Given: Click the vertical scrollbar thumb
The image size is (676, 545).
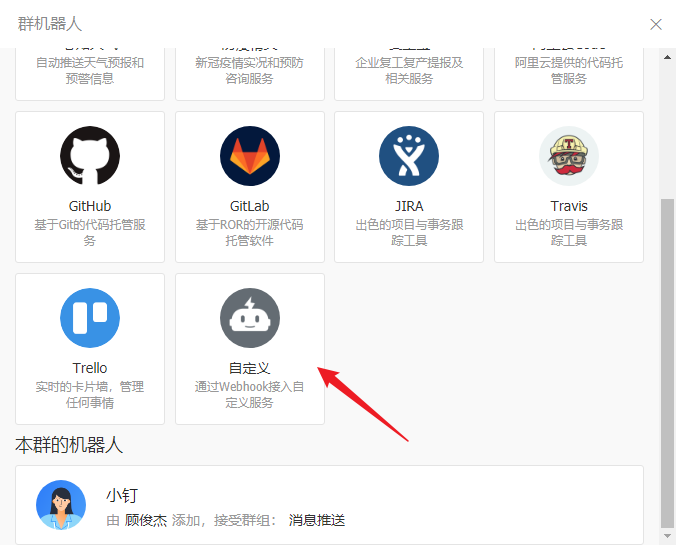Looking at the screenshot, I should pyautogui.click(x=667, y=363).
